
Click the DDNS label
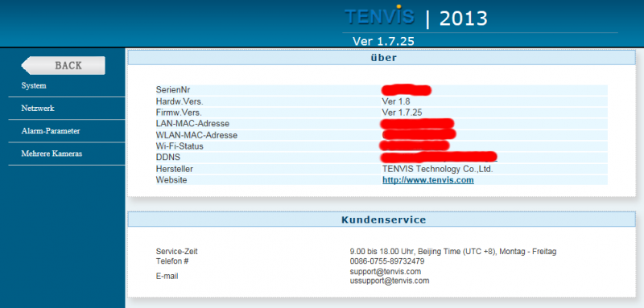(168, 158)
